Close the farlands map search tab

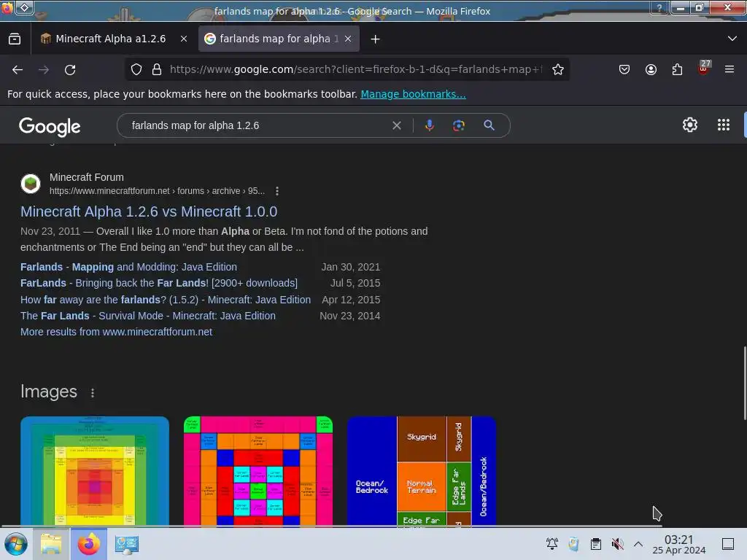[x=348, y=39]
